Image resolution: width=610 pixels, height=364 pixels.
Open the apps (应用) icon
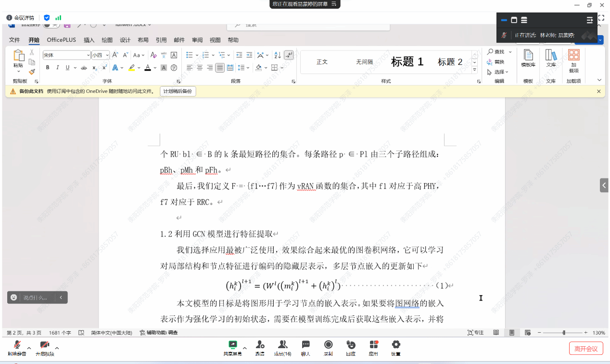pos(373,347)
